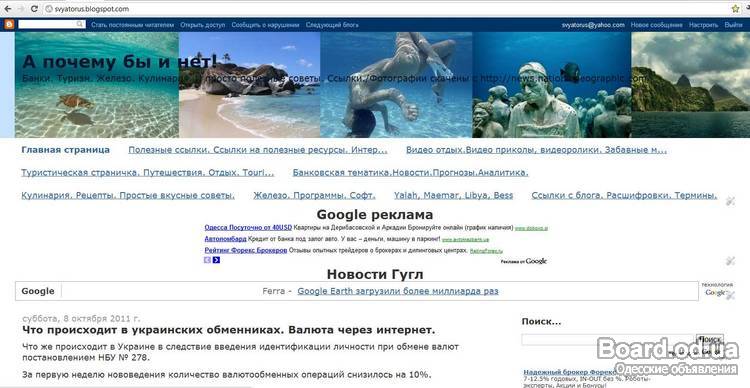750x388 pixels.
Task: Bookmark the page with star icon
Action: pos(735,9)
